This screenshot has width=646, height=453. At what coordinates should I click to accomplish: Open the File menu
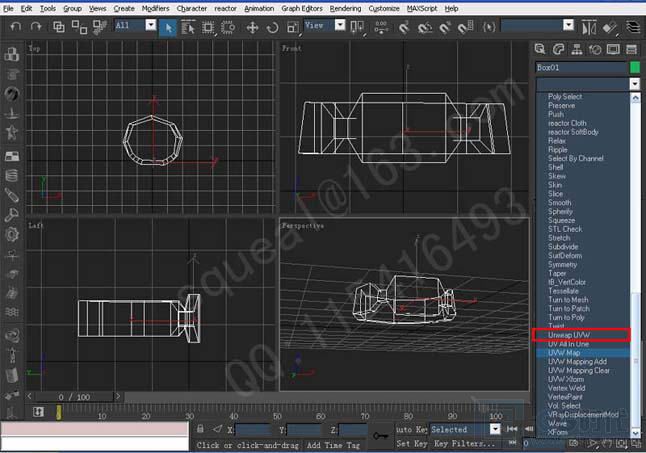(x=8, y=9)
